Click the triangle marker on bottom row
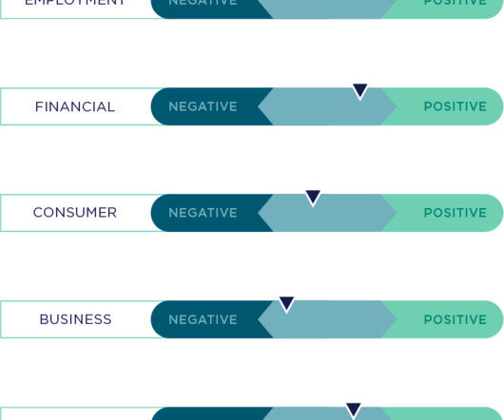The width and height of the screenshot is (504, 420). (x=353, y=410)
